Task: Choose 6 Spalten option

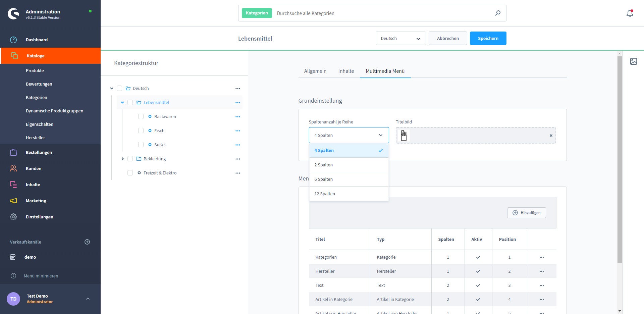Action: pyautogui.click(x=349, y=179)
